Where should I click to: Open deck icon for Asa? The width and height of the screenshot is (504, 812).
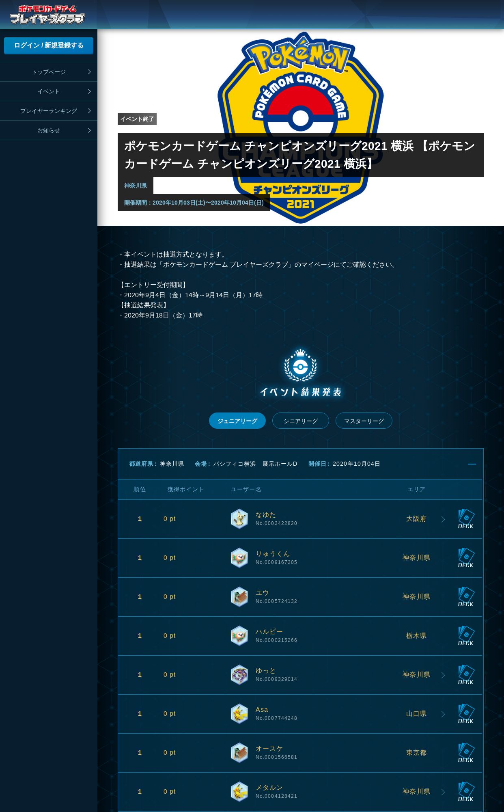[466, 714]
